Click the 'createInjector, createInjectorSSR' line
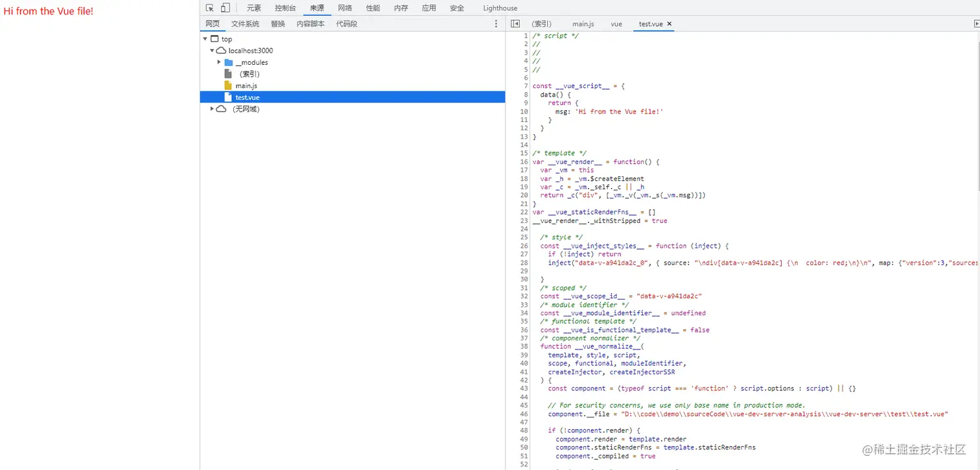The height and width of the screenshot is (470, 980). 611,372
